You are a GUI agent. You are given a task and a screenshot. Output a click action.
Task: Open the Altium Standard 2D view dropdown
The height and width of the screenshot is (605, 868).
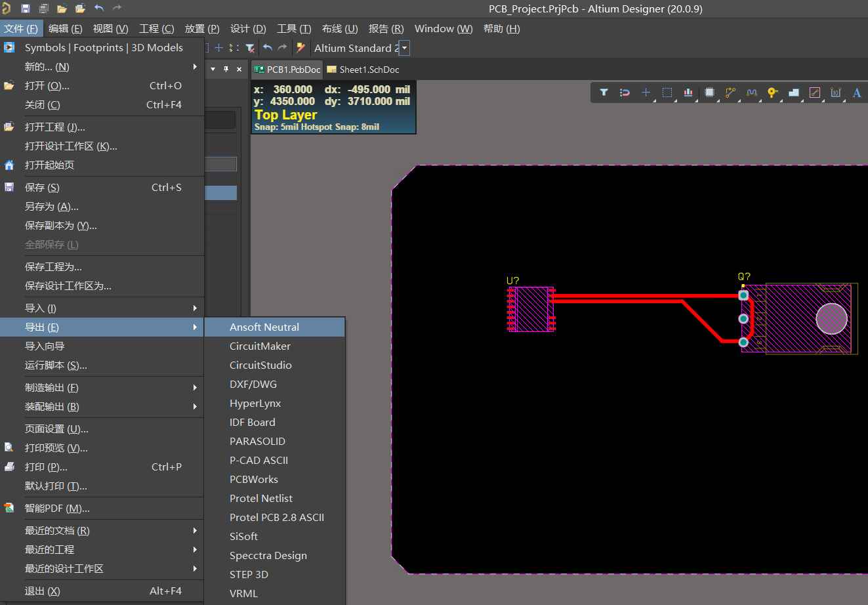[404, 48]
